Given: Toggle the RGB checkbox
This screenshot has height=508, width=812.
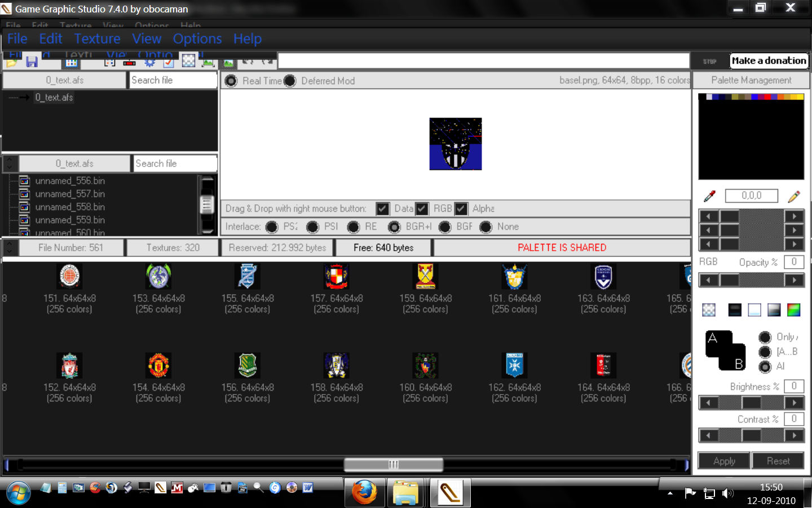Looking at the screenshot, I should (x=421, y=209).
